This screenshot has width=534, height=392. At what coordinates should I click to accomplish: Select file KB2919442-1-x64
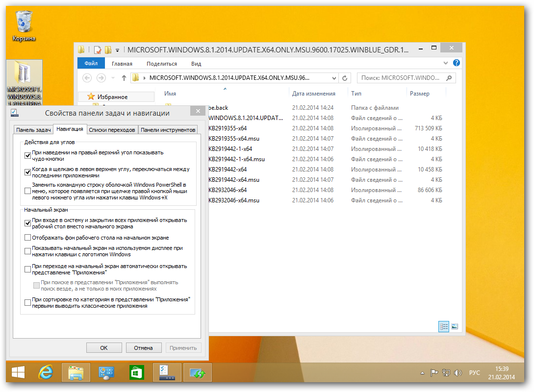[x=230, y=148]
